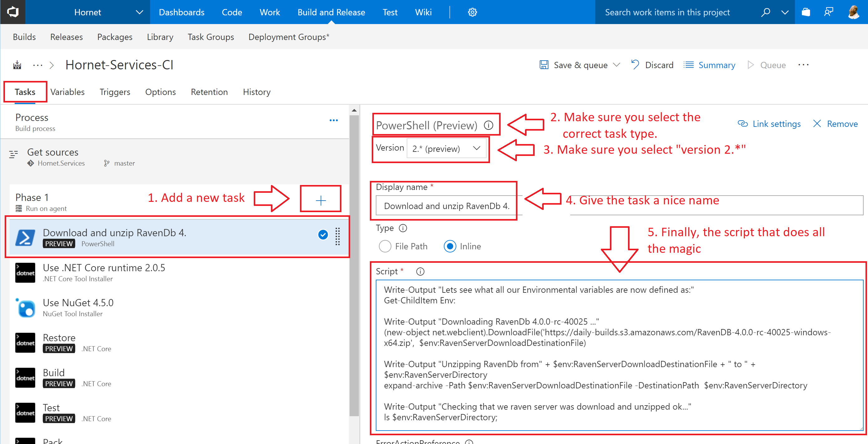Expand the Hornet project dropdown
This screenshot has height=444, width=868.
click(x=139, y=12)
